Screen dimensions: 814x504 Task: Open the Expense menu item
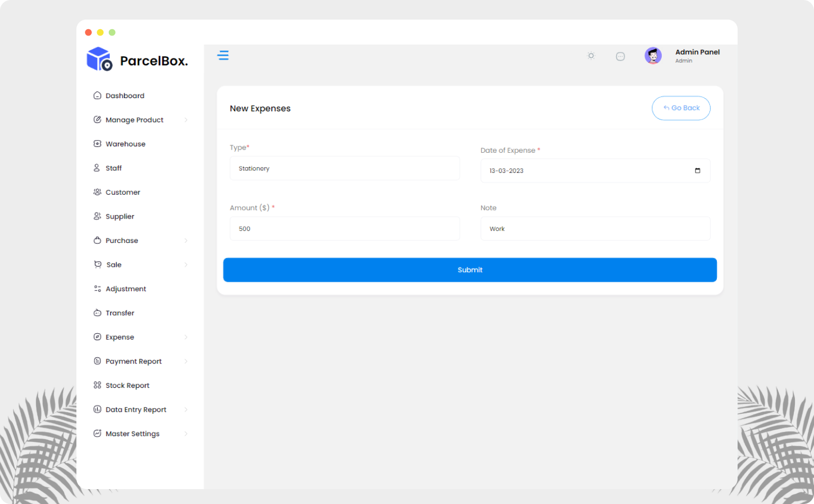click(120, 336)
